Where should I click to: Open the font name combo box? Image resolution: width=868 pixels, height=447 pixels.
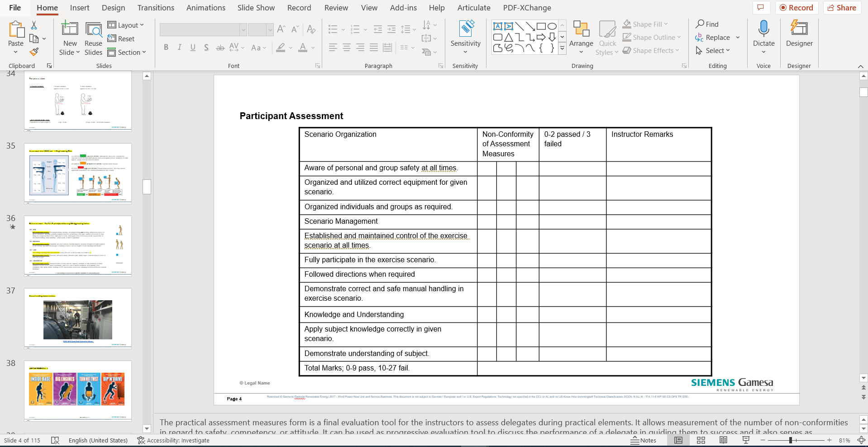[203, 29]
